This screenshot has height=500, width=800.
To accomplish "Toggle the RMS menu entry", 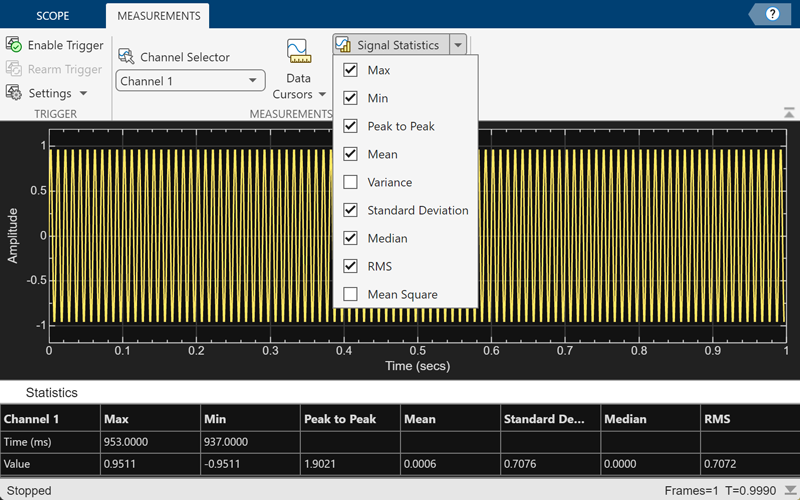I will click(379, 266).
